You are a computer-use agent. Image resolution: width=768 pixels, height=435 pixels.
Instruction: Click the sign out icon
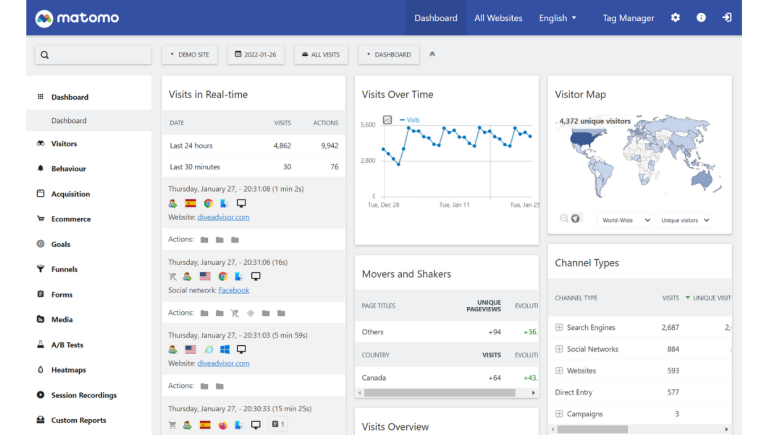[727, 18]
